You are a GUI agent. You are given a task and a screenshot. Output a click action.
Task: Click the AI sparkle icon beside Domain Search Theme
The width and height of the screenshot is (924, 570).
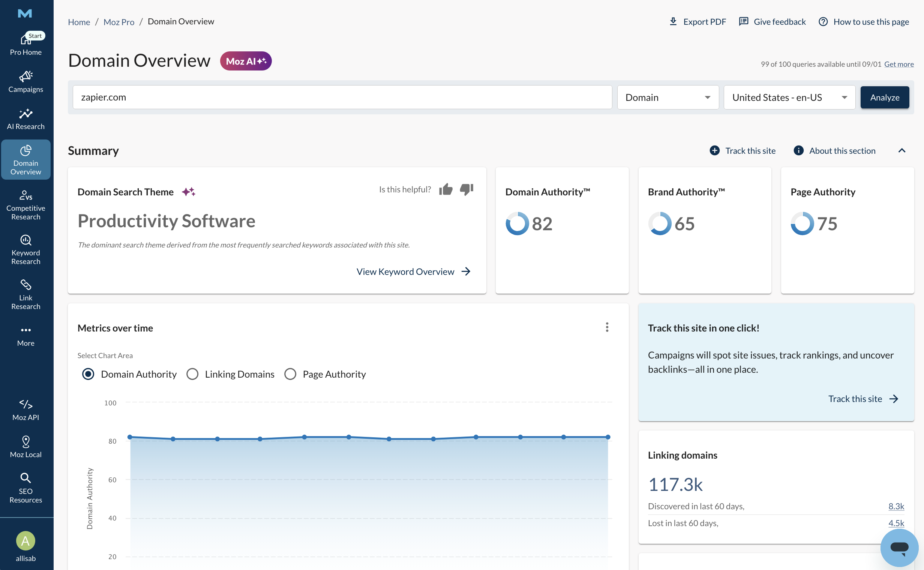189,192
